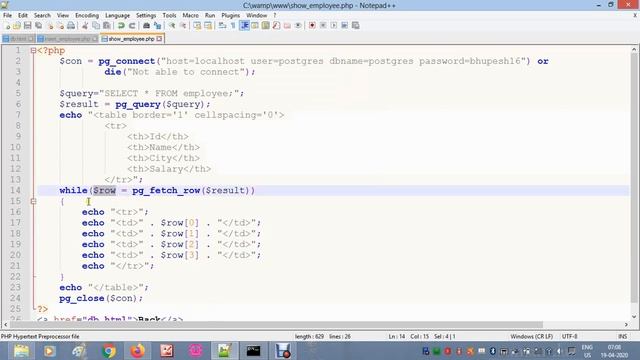
Task: Undo last edit with green arrow icon
Action: click(121, 26)
